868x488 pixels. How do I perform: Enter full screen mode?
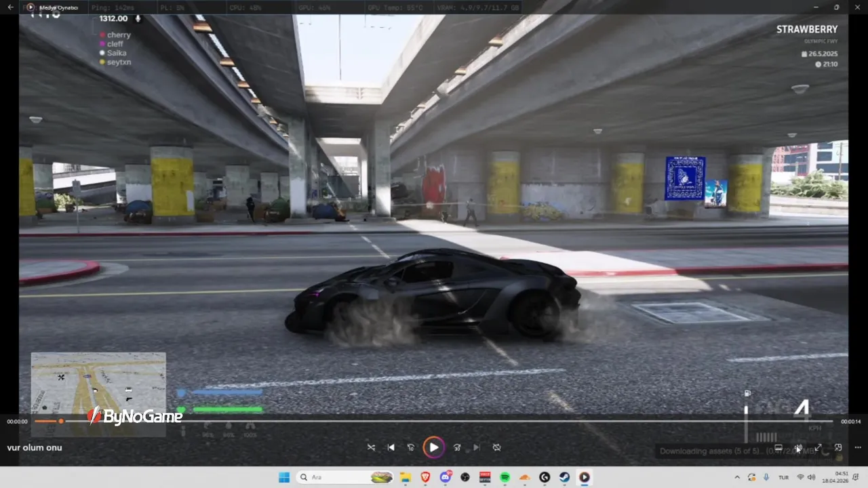point(818,447)
